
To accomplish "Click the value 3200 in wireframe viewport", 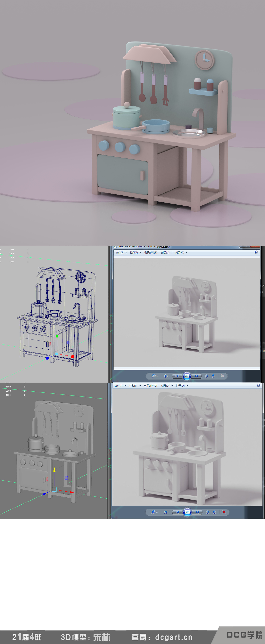I will point(12,257).
